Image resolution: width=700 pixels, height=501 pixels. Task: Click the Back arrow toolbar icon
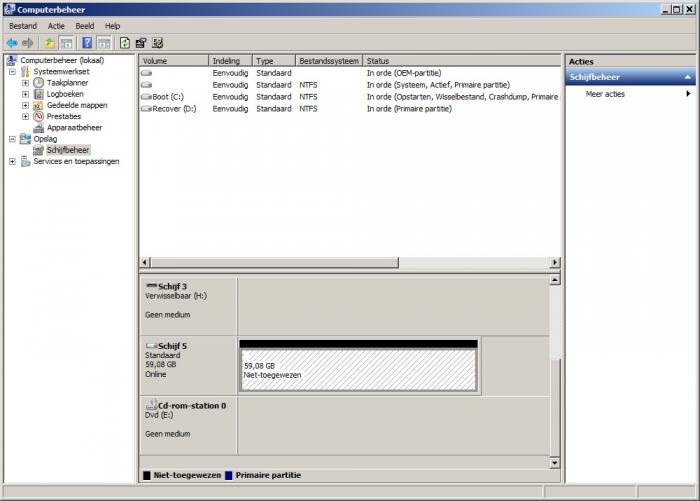(x=11, y=43)
